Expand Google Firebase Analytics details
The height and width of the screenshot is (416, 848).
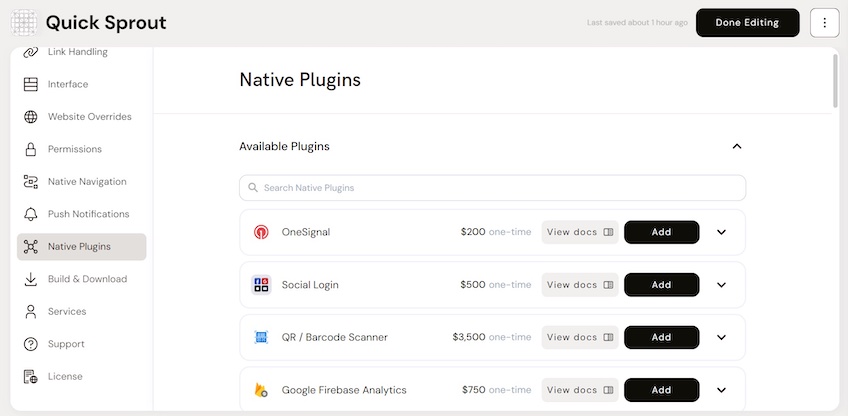pyautogui.click(x=721, y=390)
